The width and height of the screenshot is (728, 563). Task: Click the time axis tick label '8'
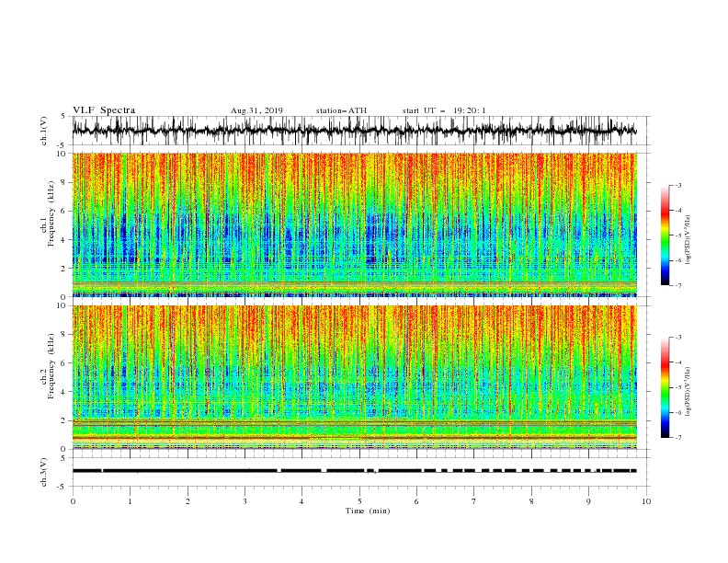point(531,501)
